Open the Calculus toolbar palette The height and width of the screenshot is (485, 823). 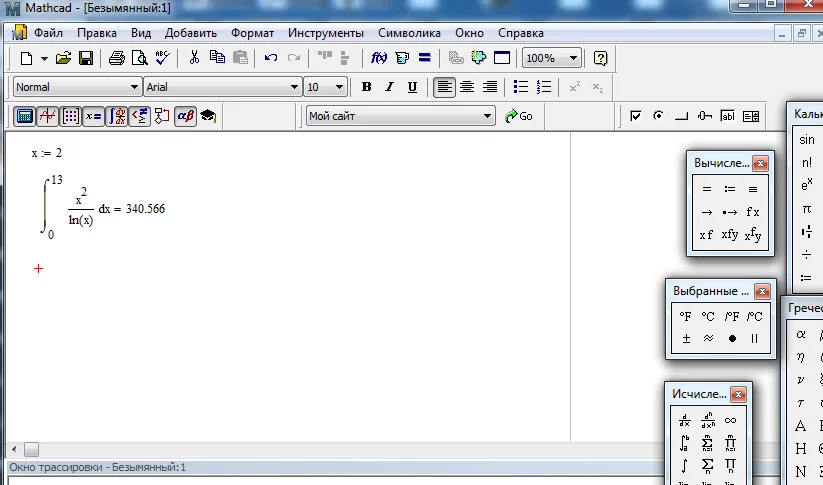click(x=117, y=116)
